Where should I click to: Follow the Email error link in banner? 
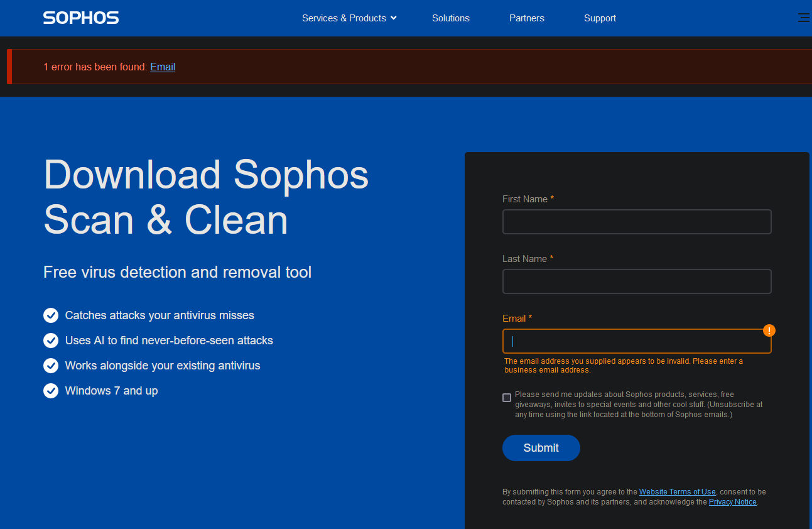point(163,67)
